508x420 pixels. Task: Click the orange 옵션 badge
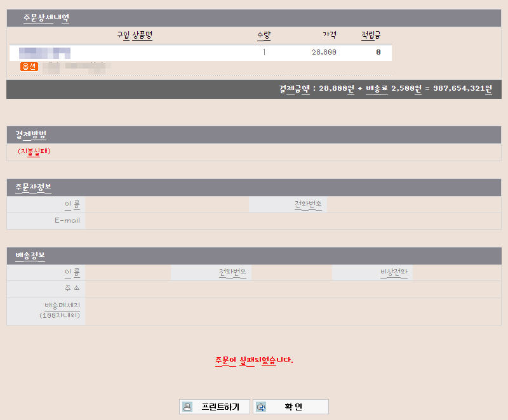click(x=29, y=66)
